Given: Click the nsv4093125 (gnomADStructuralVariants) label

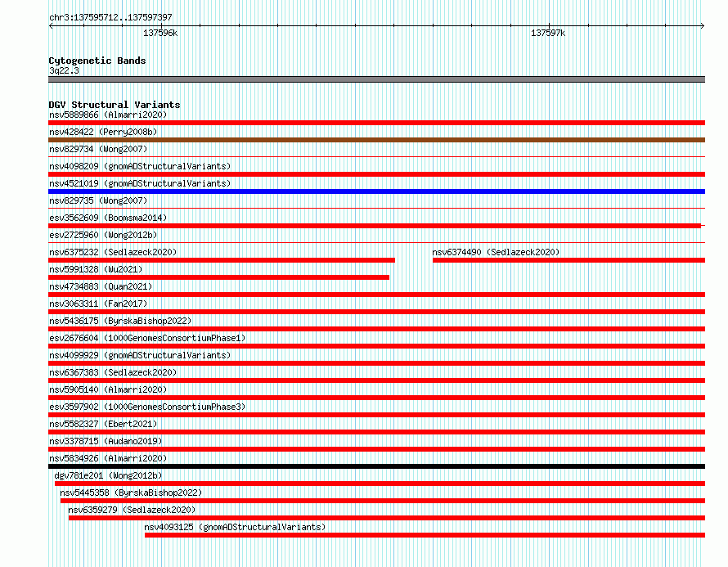Looking at the screenshot, I should (235, 527).
